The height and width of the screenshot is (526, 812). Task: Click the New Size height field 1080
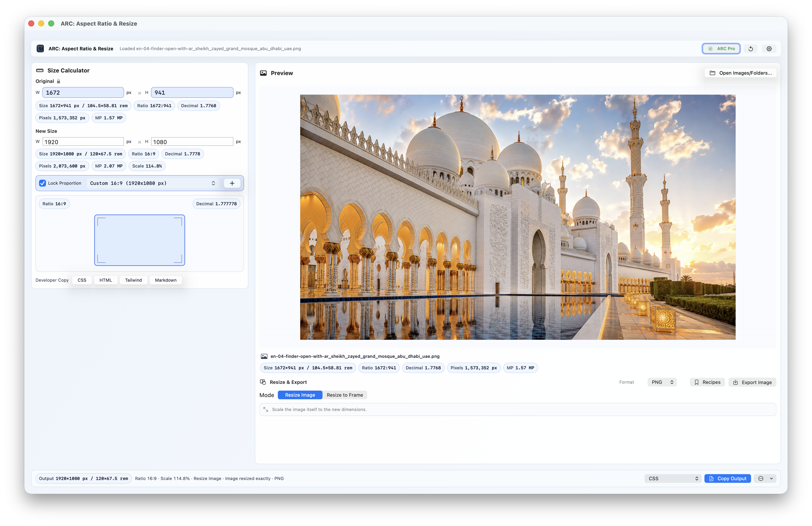pos(192,142)
